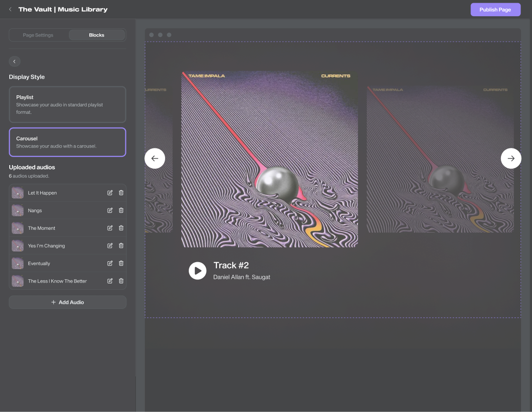Click the dimmed right carousel album cover

440,159
